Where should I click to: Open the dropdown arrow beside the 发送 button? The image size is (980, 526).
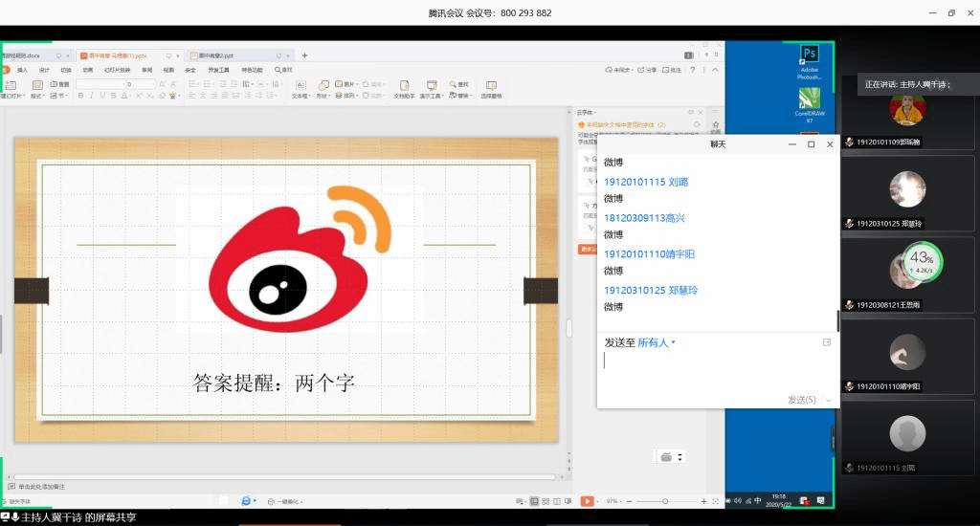[829, 400]
